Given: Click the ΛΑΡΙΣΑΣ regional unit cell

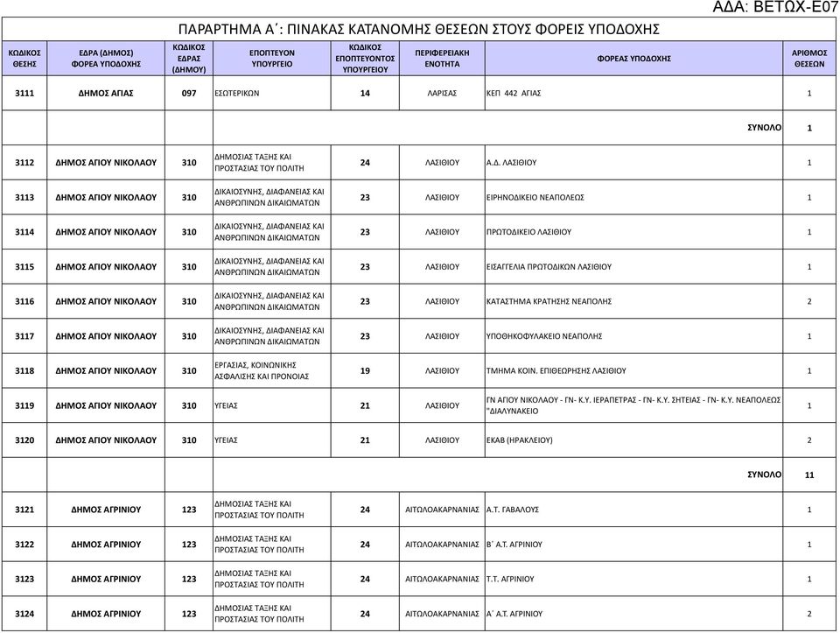Looking at the screenshot, I should tap(442, 94).
